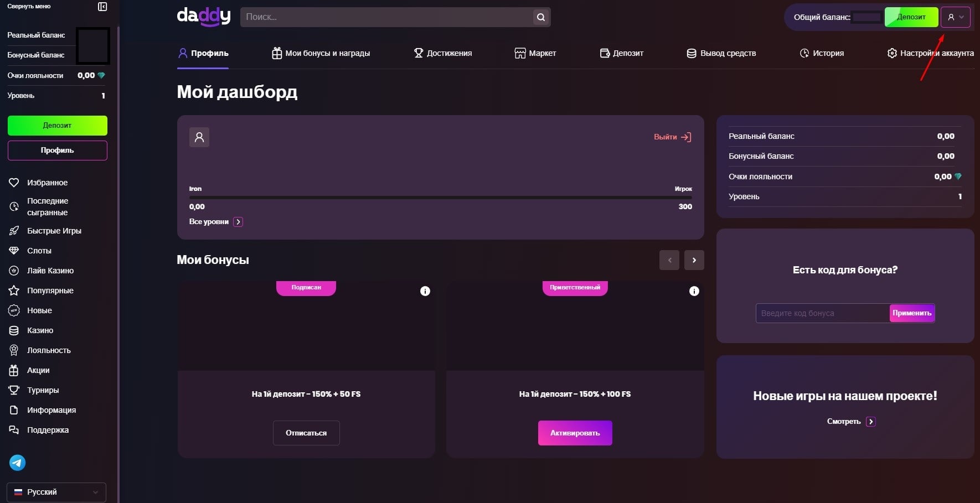Open Favorites from the sidebar

pyautogui.click(x=47, y=183)
